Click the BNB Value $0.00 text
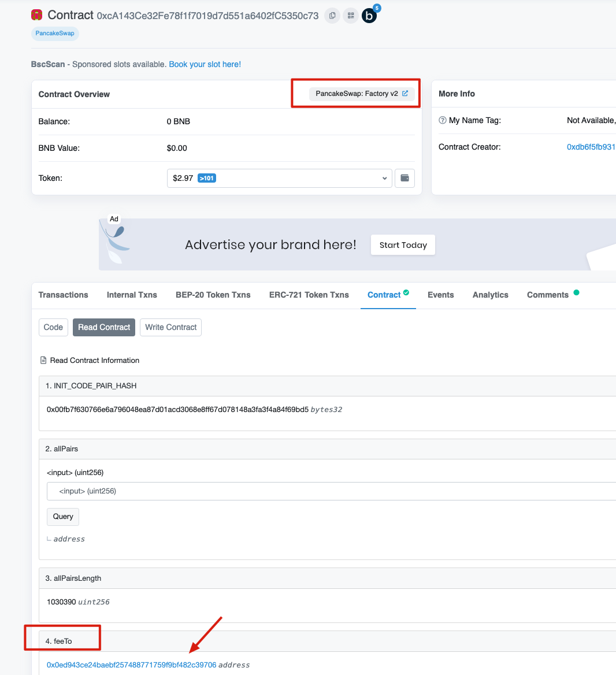The width and height of the screenshot is (616, 675). pos(177,148)
